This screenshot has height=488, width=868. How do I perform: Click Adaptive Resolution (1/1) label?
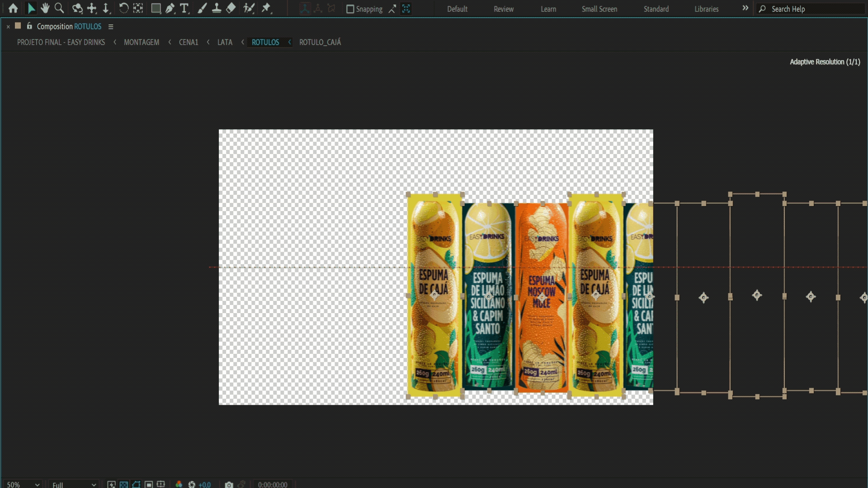click(x=825, y=61)
